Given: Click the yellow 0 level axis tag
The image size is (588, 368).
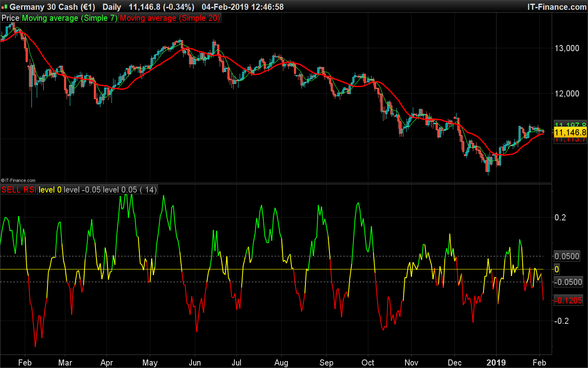Looking at the screenshot, I should coord(557,269).
